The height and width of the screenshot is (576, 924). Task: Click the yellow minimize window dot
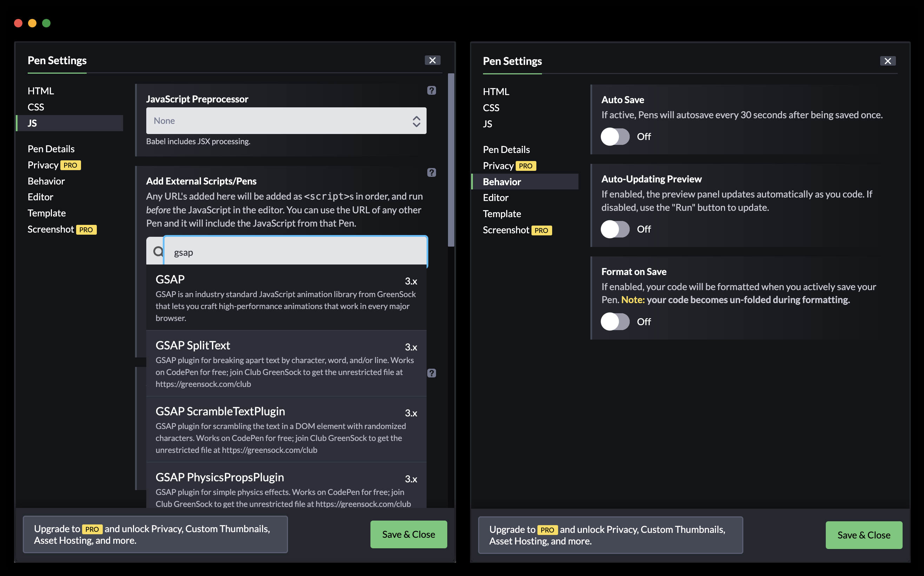click(x=32, y=23)
